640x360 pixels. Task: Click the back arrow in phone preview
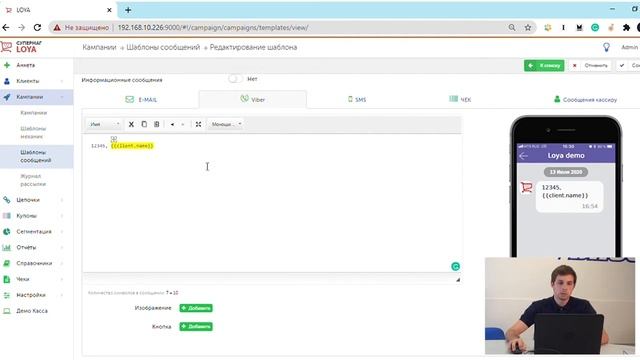[523, 156]
